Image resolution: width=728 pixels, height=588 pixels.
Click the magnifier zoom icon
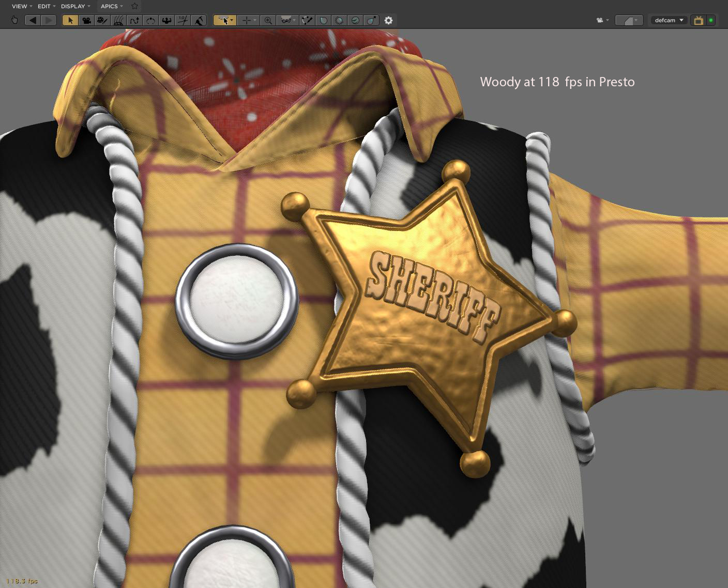[268, 20]
